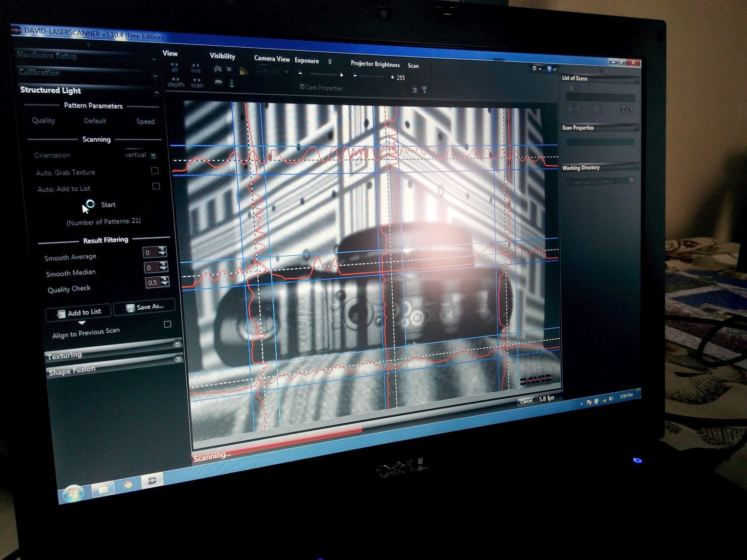
Task: Select Default pattern preset
Action: tap(95, 121)
